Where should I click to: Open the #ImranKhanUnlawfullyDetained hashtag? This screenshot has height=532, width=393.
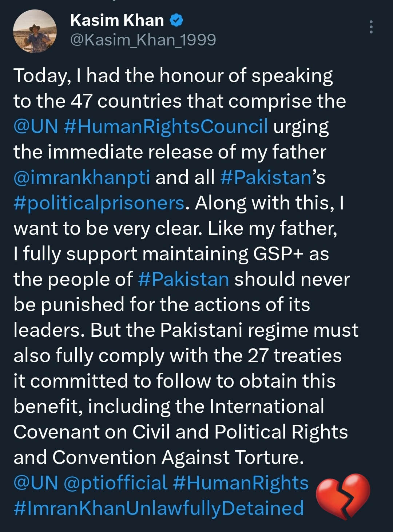[159, 508]
